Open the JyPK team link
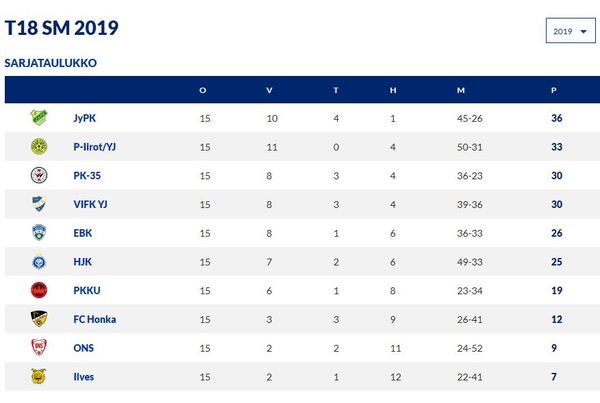Viewport: 600px width, 403px height. tap(85, 118)
